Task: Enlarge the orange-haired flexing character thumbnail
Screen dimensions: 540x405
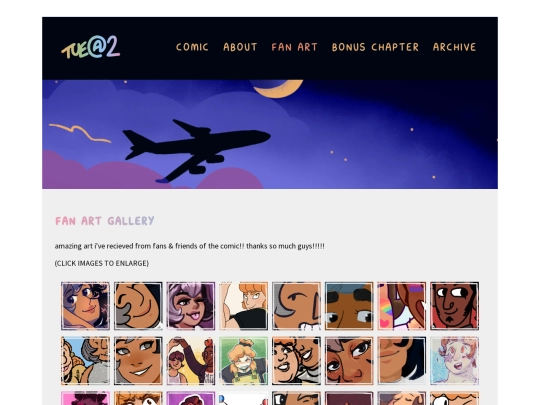Action: coord(243,306)
